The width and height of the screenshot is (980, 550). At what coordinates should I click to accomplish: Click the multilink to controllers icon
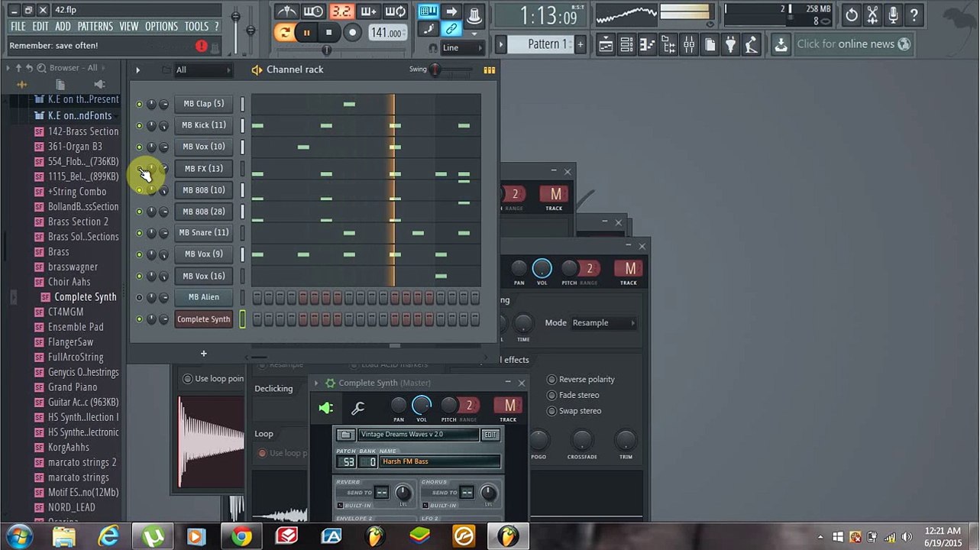pos(451,29)
